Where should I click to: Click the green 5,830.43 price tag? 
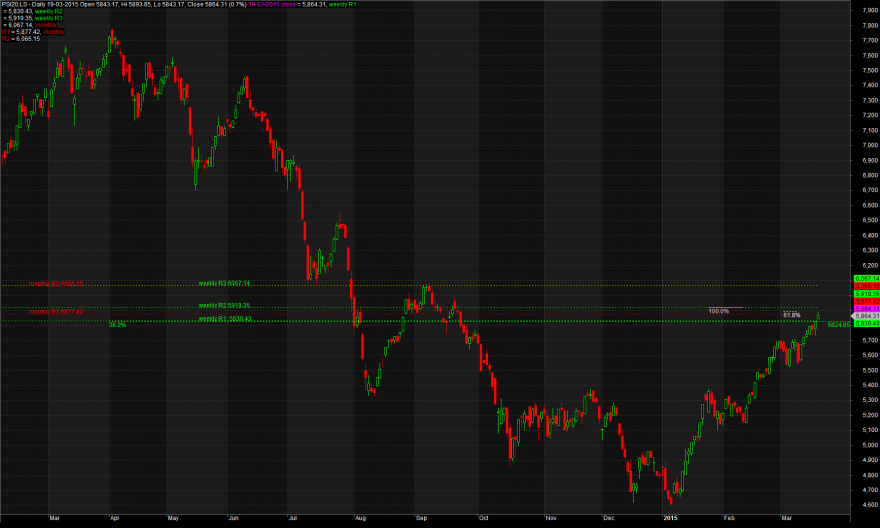pyautogui.click(x=867, y=324)
